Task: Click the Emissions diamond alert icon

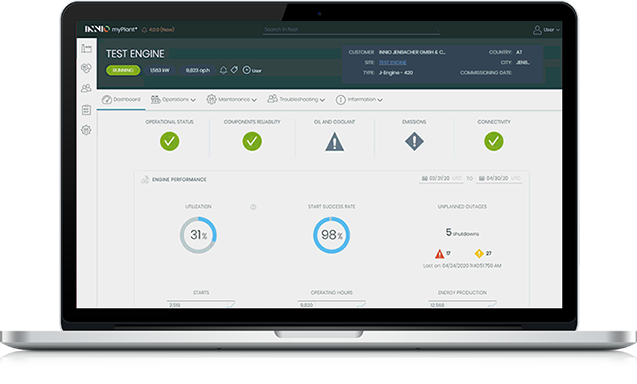Action: pyautogui.click(x=414, y=141)
